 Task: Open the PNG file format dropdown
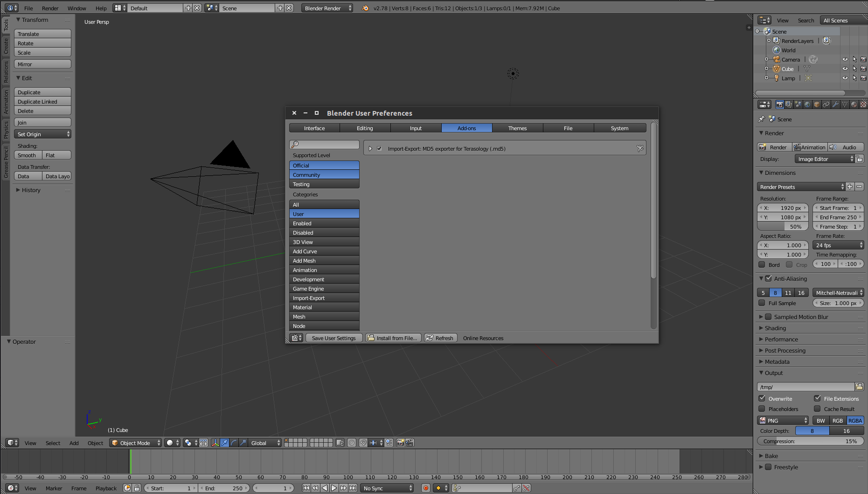coord(783,420)
